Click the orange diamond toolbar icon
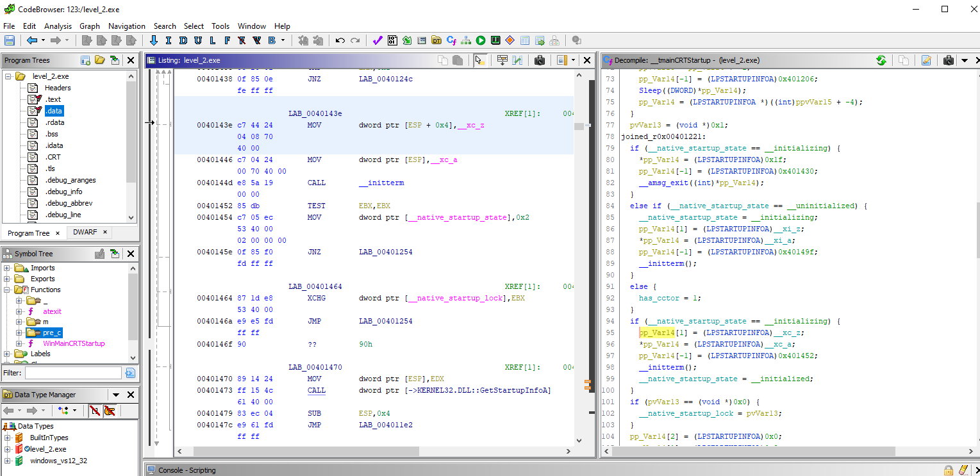Screen dimensions: 980x476 [x=510, y=40]
